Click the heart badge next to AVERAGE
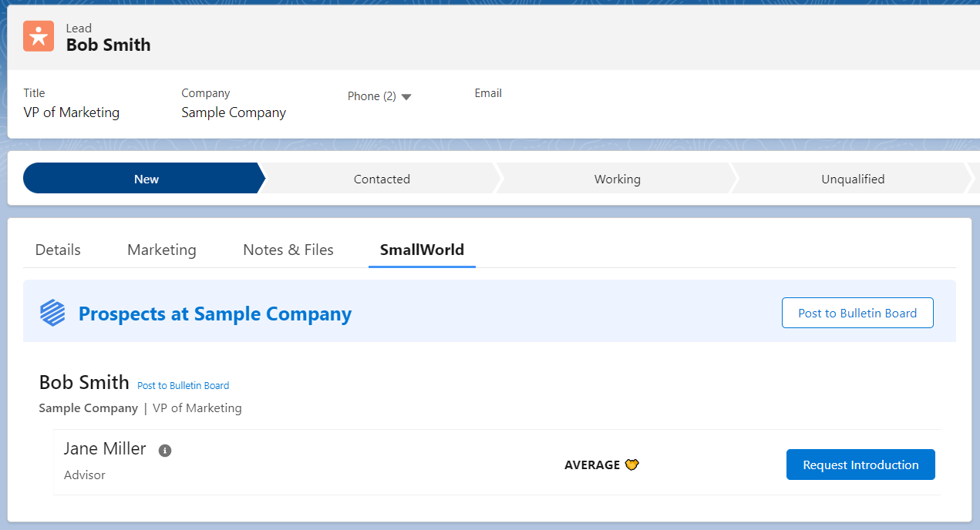 tap(631, 465)
